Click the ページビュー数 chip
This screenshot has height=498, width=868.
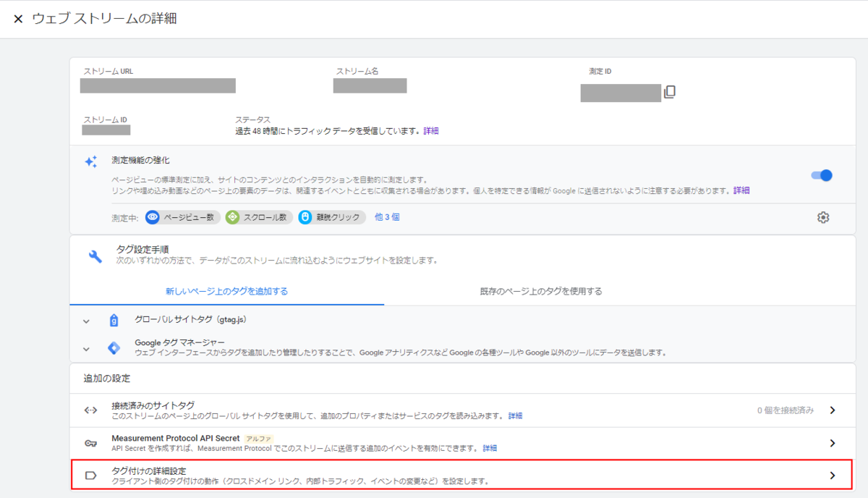(x=183, y=217)
